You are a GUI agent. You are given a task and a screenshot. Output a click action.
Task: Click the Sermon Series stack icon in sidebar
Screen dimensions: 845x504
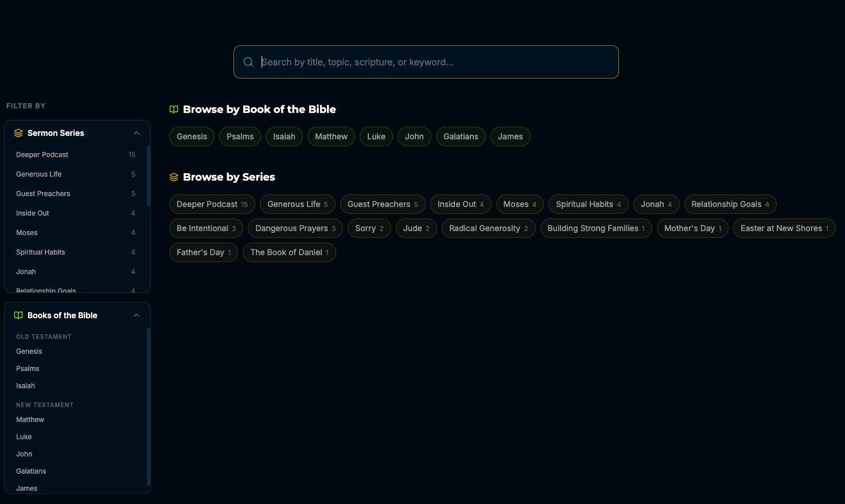coord(18,133)
